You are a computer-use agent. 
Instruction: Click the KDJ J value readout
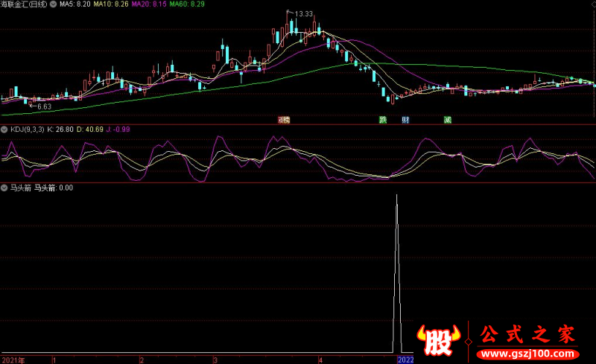click(x=118, y=130)
